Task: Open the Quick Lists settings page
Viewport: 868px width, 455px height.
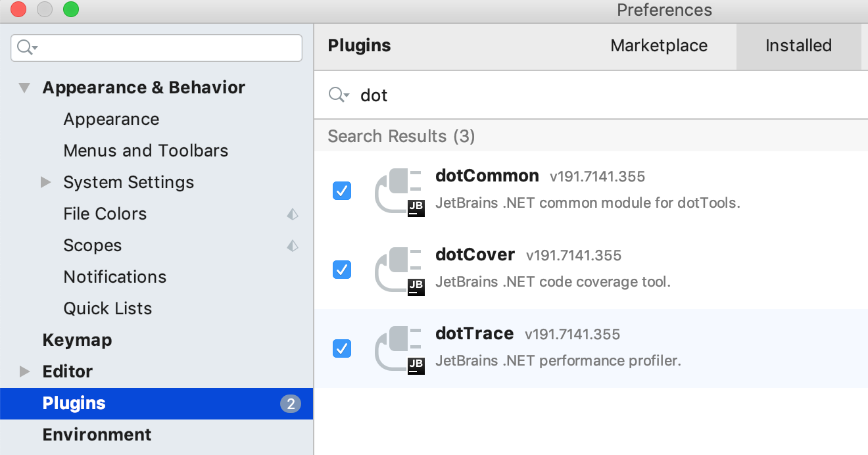Action: [107, 308]
